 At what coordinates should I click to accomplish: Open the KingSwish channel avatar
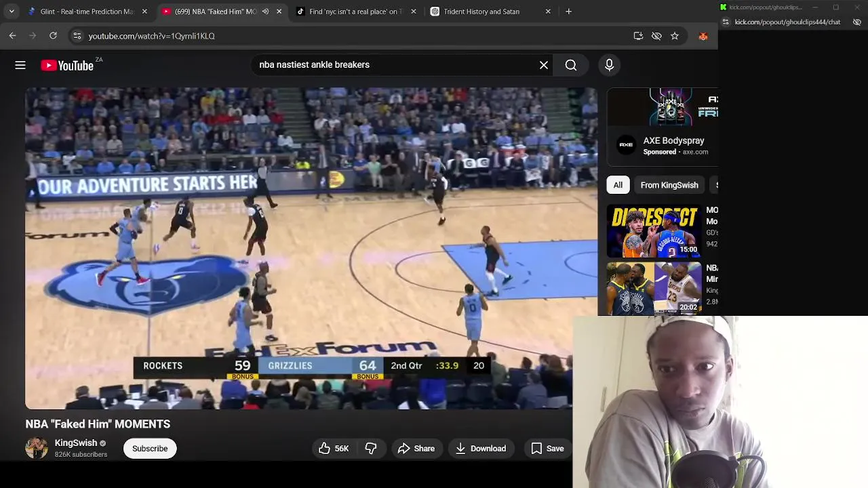[37, 449]
